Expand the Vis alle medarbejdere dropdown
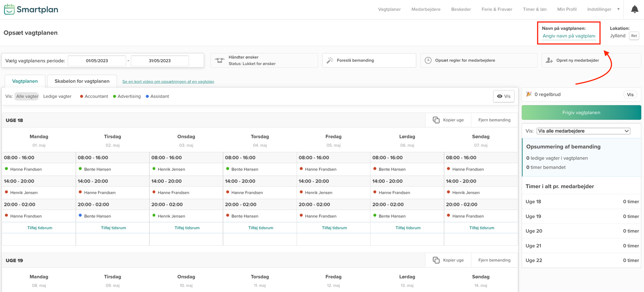644x292 pixels. 583,131
